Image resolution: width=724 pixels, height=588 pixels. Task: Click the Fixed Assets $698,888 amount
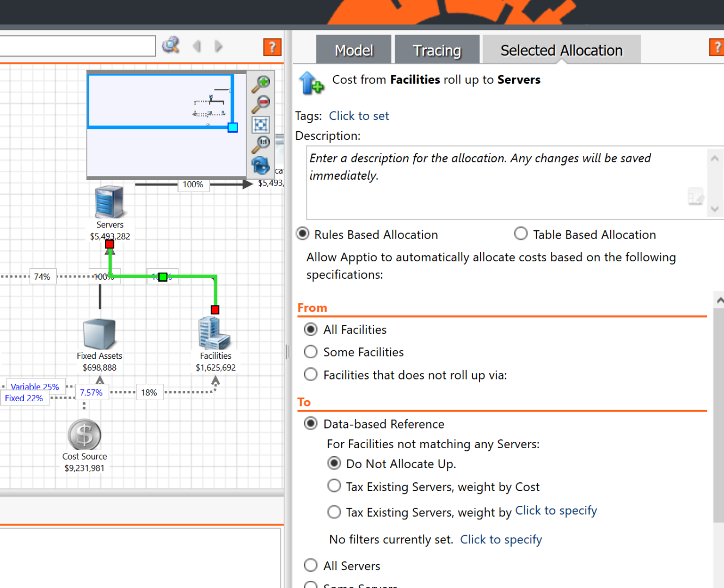point(100,367)
